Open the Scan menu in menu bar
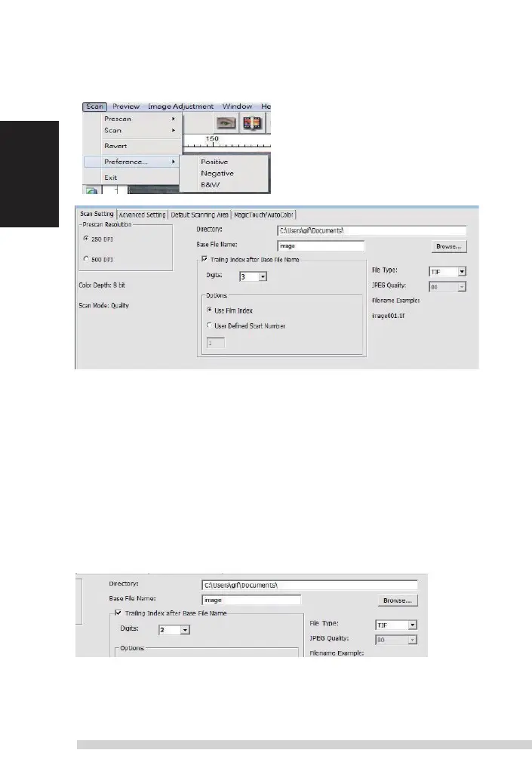The height and width of the screenshot is (784, 532). point(94,106)
